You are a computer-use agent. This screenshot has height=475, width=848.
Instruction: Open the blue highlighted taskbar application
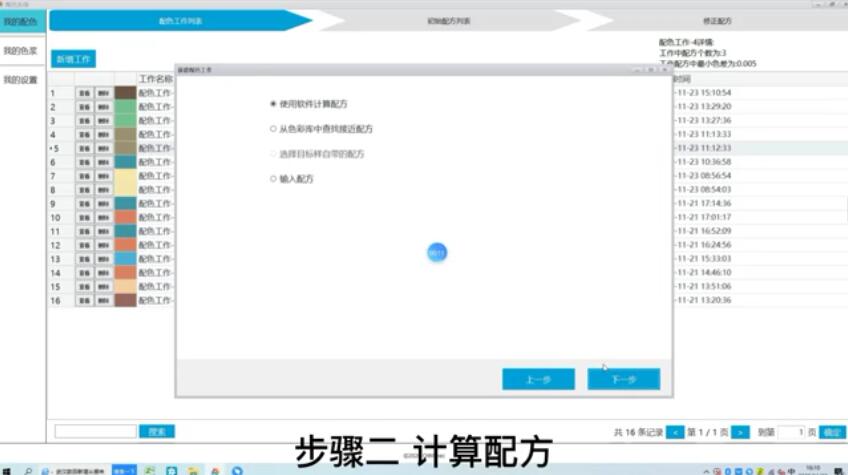click(x=124, y=471)
